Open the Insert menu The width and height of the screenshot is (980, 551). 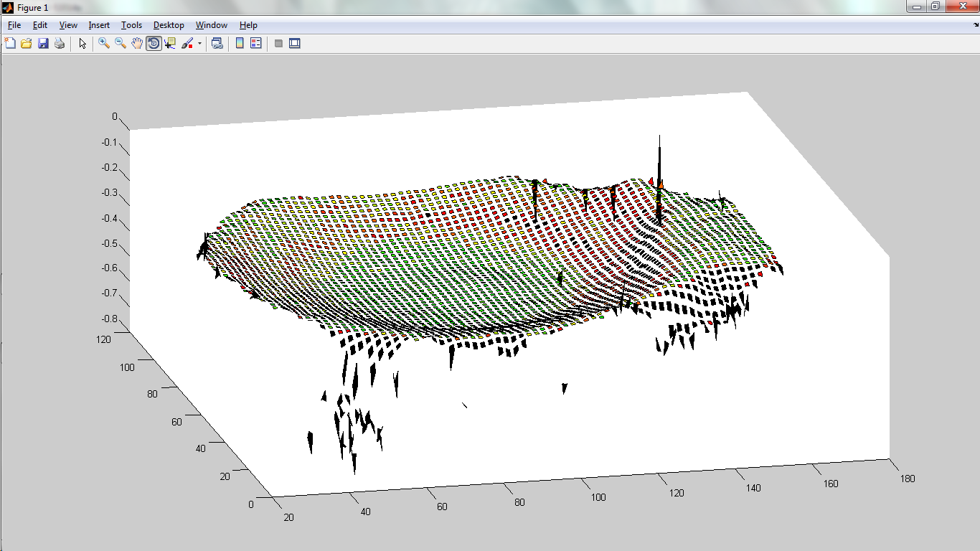coord(99,25)
